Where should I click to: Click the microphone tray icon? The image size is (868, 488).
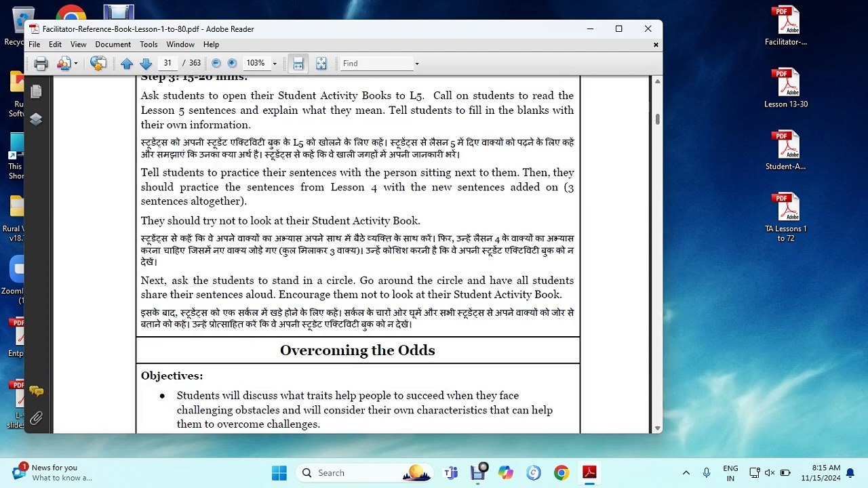[x=706, y=473]
